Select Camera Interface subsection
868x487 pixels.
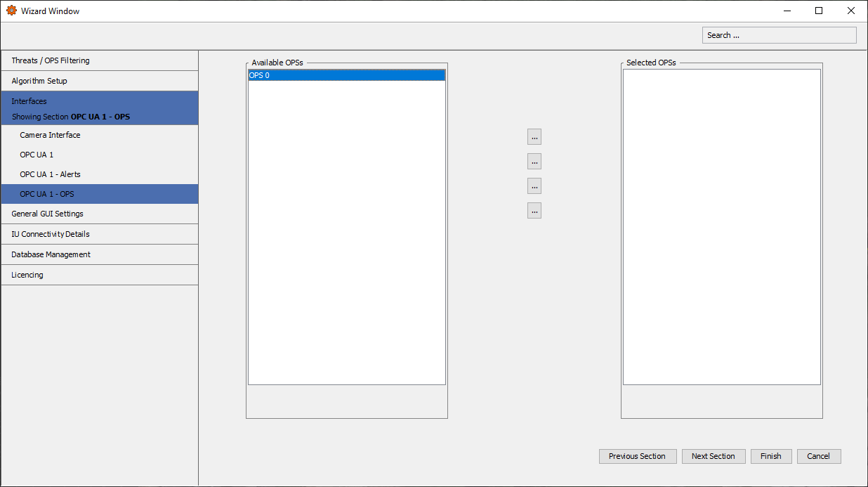(x=50, y=135)
